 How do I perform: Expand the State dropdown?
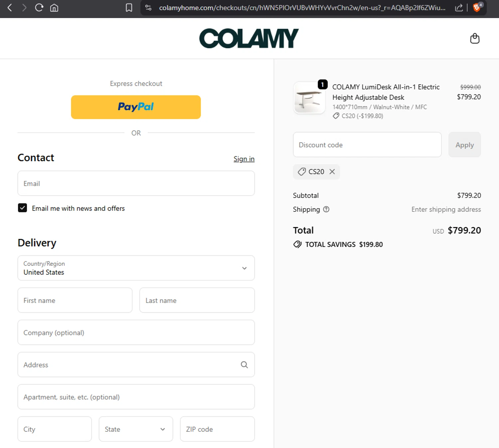coord(136,429)
